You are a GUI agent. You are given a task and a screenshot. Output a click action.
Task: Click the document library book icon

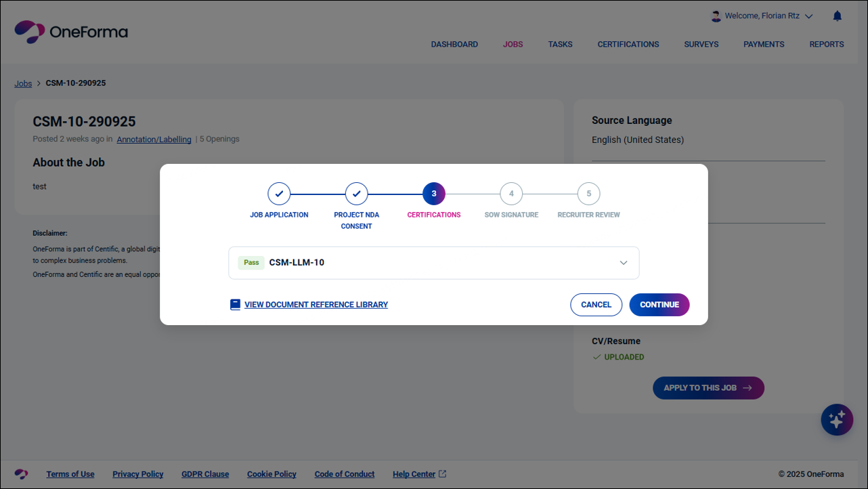(x=235, y=305)
